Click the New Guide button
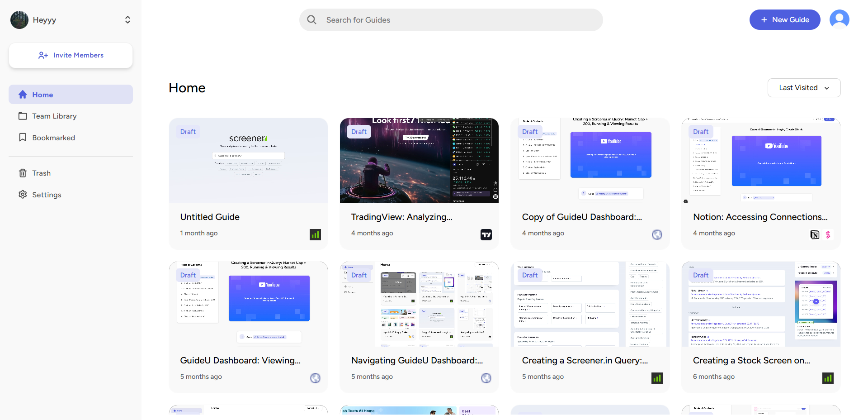The height and width of the screenshot is (420, 868). click(x=784, y=19)
